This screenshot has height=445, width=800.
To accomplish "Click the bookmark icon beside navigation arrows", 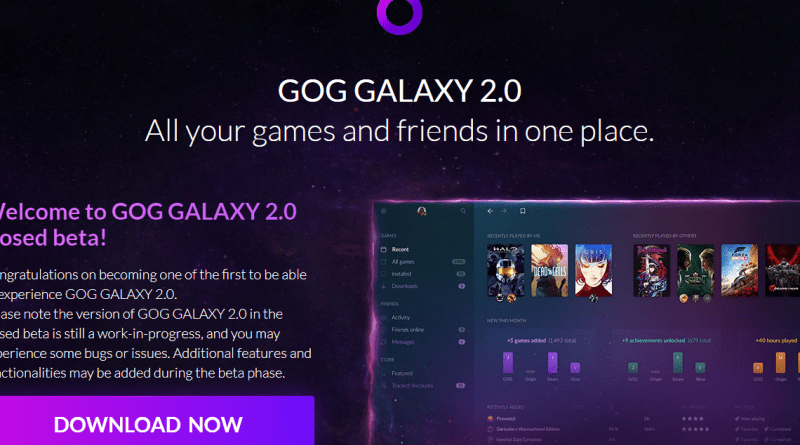I will pyautogui.click(x=522, y=211).
